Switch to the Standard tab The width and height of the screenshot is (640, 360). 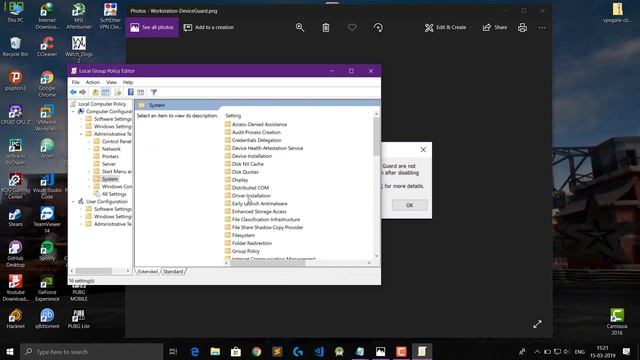click(x=173, y=271)
